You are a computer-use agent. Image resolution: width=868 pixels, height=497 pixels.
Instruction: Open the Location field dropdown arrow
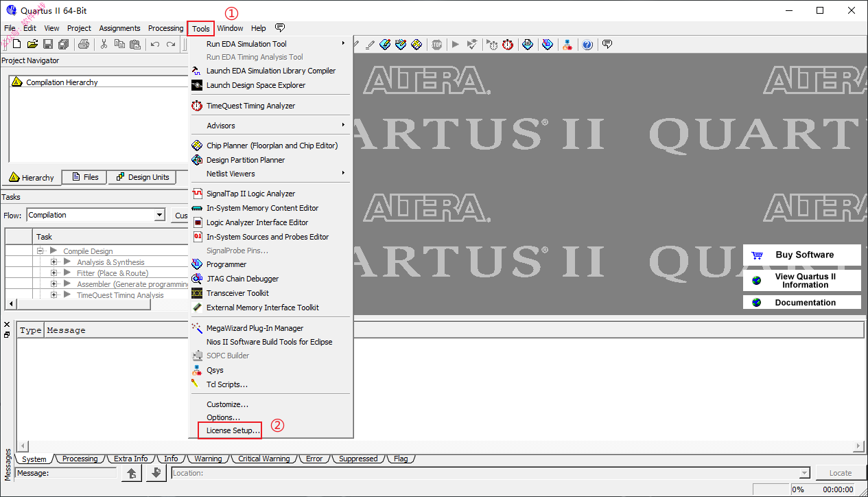[805, 473]
